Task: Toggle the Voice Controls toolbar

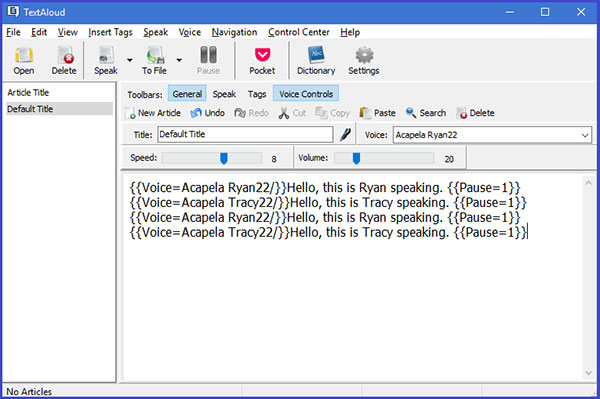Action: [x=306, y=94]
